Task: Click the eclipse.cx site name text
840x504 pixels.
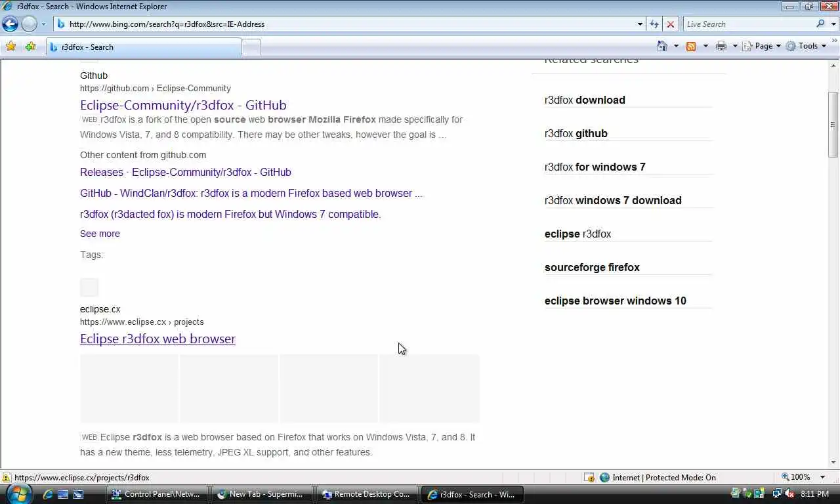Action: 100,309
